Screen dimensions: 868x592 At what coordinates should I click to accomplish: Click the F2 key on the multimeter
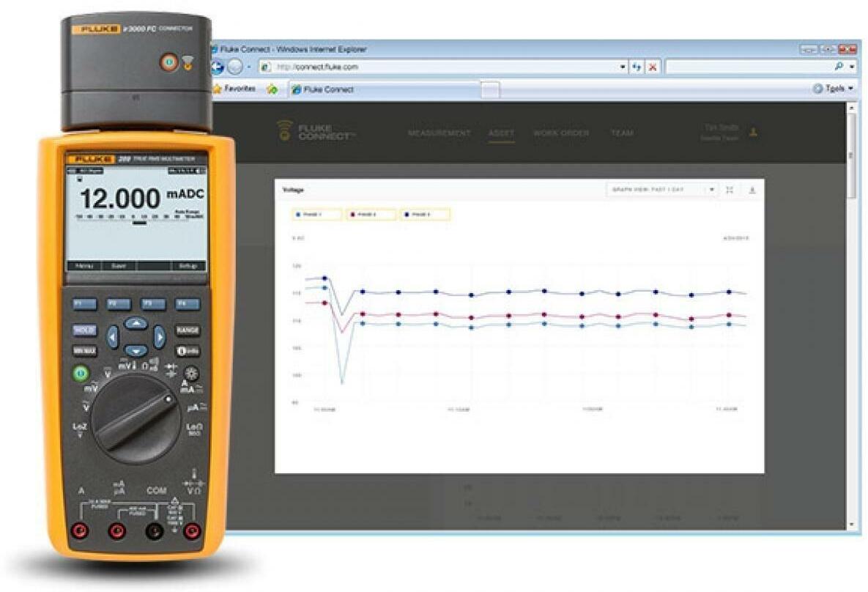point(119,304)
